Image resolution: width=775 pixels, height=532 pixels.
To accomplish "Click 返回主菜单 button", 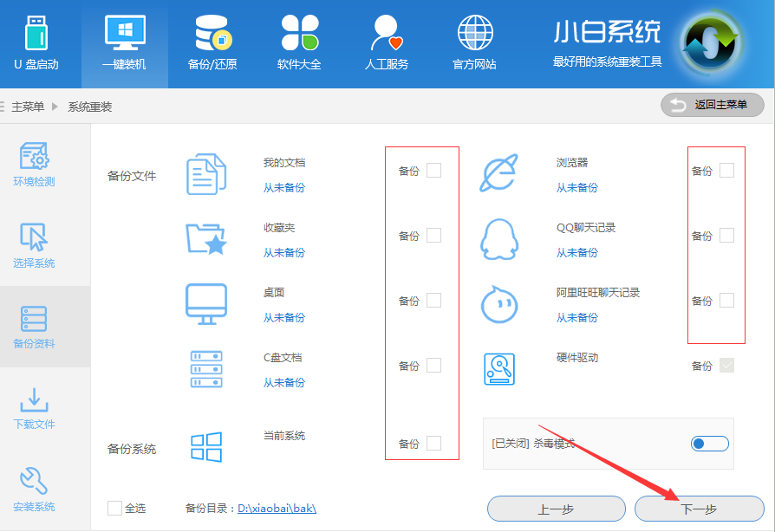I will (712, 105).
